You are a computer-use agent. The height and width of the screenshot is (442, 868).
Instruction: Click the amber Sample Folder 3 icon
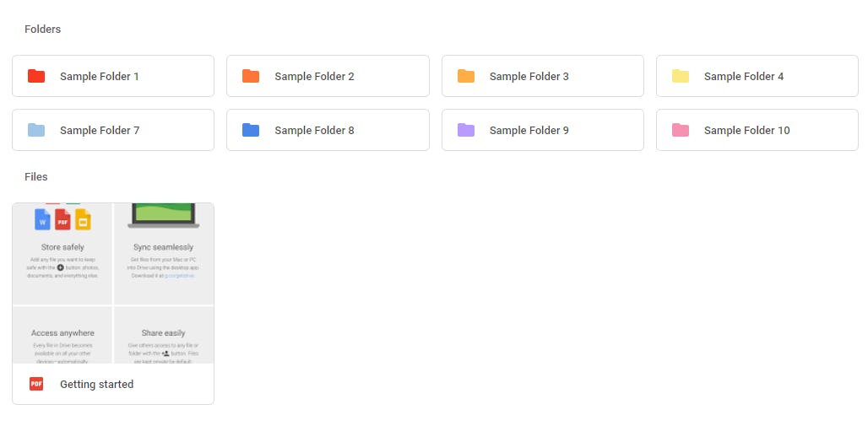[x=466, y=76]
